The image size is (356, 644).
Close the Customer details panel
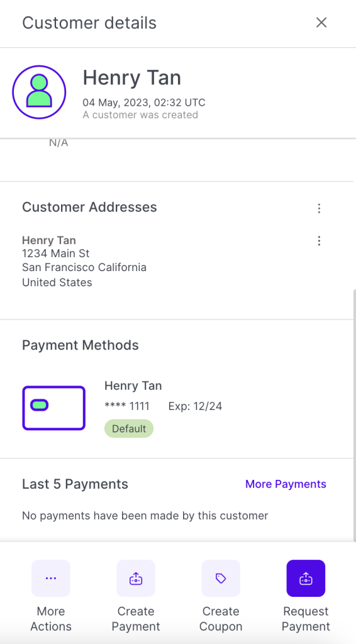321,23
